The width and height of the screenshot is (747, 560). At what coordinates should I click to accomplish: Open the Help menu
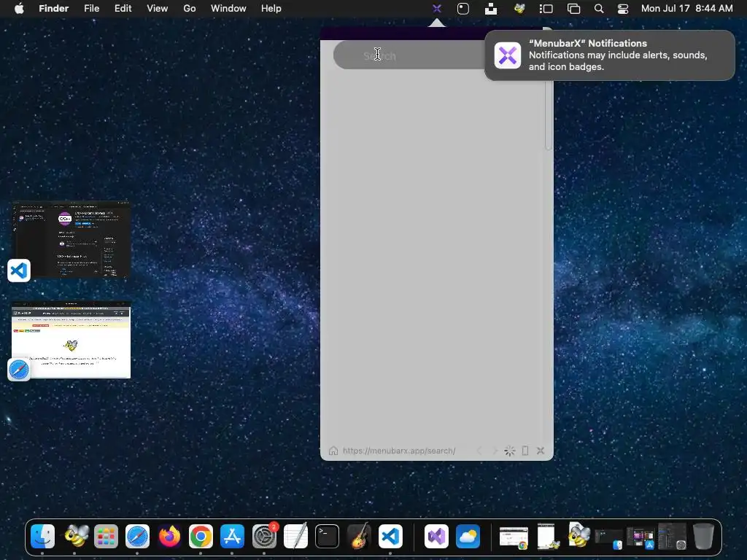pyautogui.click(x=271, y=9)
